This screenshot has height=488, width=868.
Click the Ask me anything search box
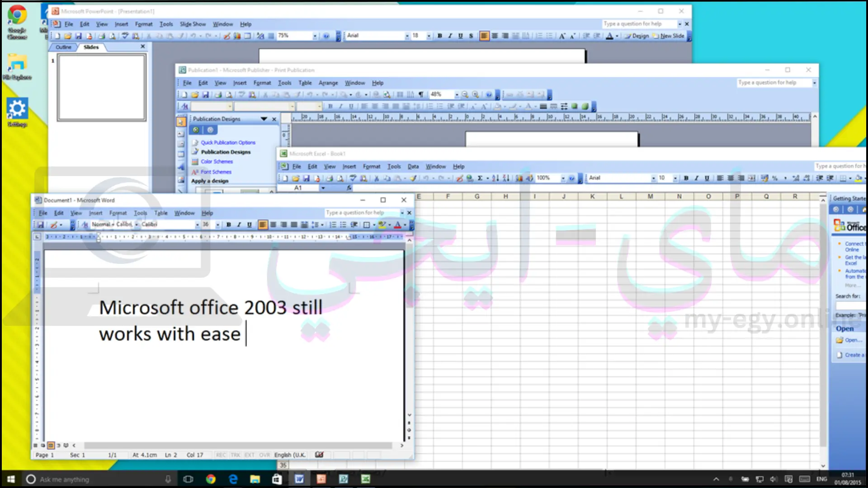click(x=99, y=479)
